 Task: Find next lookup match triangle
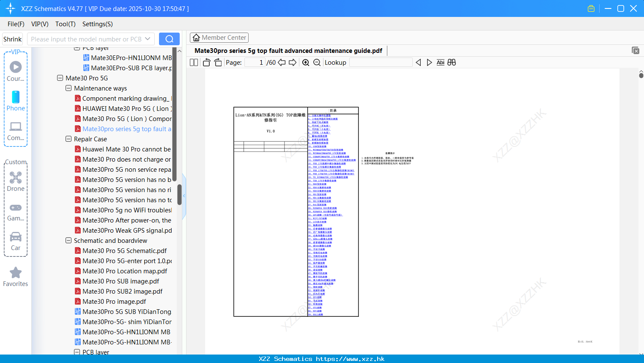coord(429,63)
